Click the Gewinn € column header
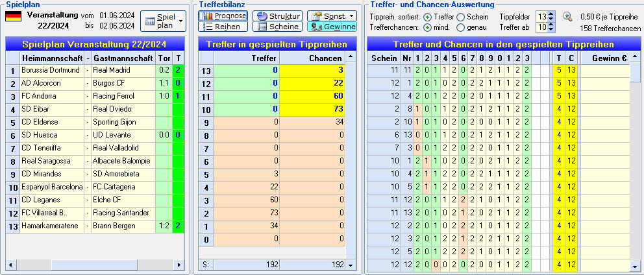644x275 pixels. (x=605, y=58)
